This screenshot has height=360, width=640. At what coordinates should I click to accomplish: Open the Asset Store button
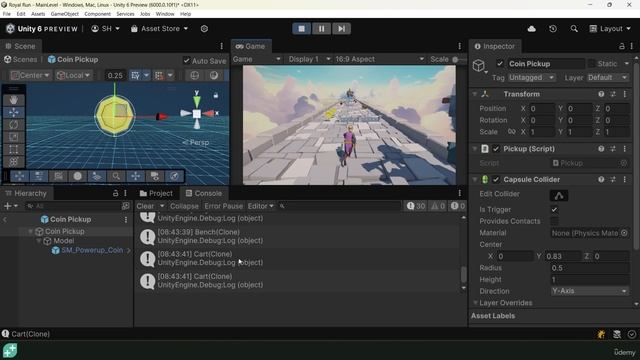(160, 29)
